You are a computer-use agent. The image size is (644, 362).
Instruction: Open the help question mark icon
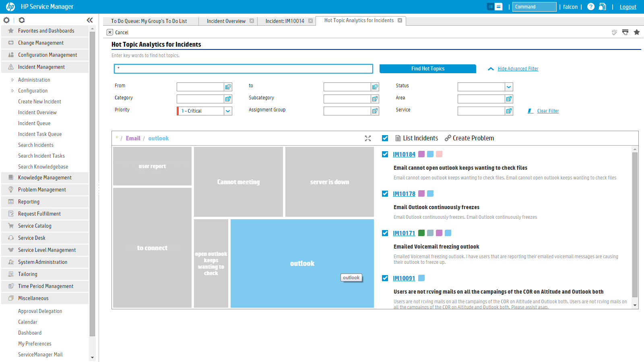[590, 7]
